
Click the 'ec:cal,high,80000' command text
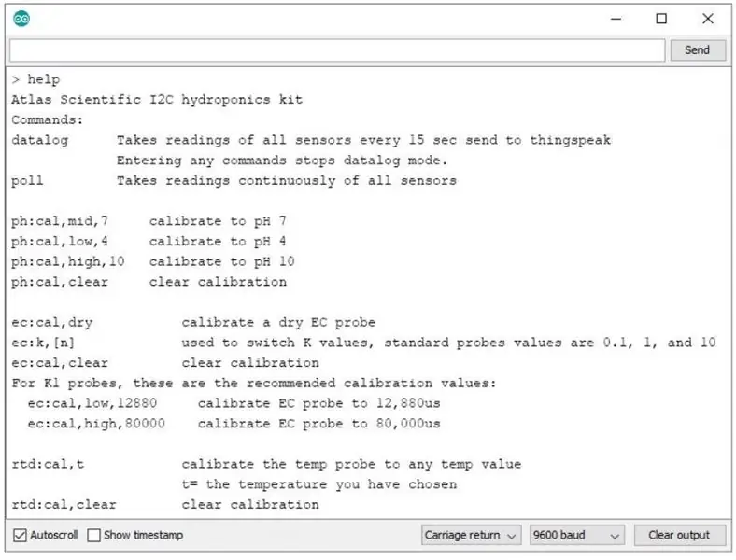tap(96, 424)
